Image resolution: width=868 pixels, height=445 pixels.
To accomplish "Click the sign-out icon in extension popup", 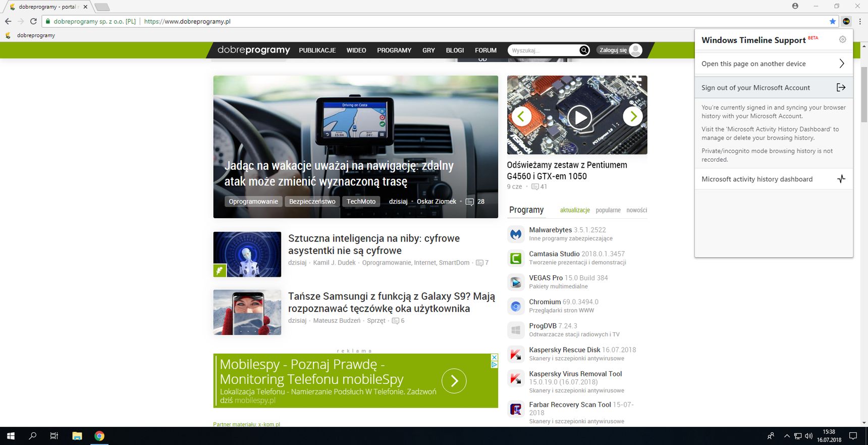I will (x=841, y=87).
